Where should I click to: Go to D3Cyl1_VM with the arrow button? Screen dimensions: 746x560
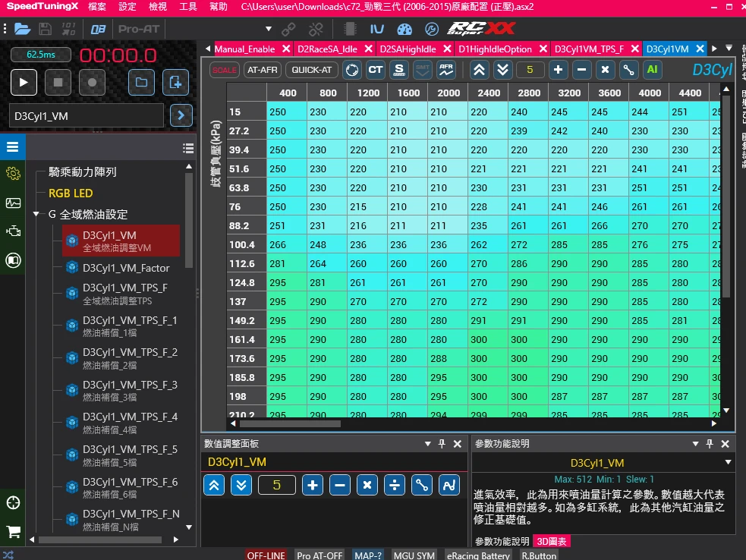click(x=181, y=115)
